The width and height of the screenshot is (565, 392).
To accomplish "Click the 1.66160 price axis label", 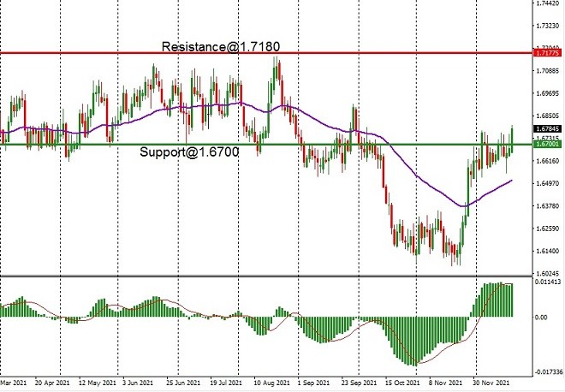I will pos(547,161).
